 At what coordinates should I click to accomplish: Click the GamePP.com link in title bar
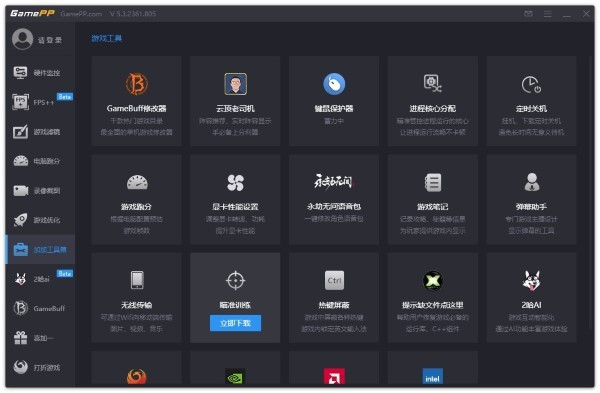coord(81,14)
